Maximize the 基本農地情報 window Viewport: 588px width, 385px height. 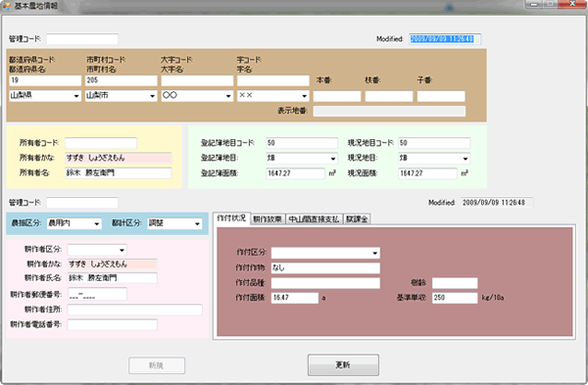pos(550,4)
